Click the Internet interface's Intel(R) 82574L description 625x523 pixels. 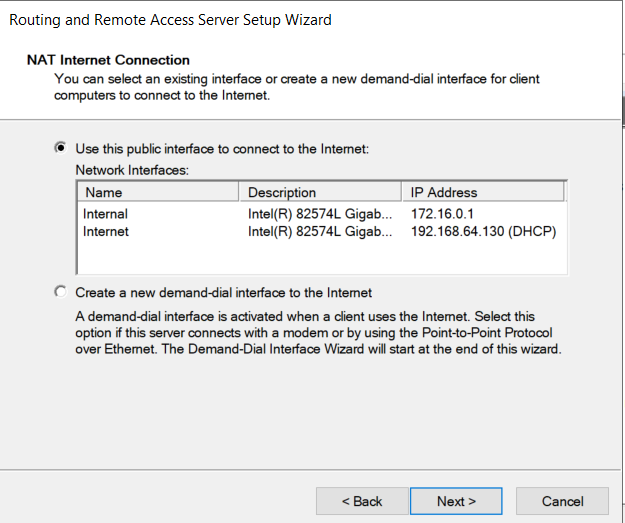click(x=325, y=231)
